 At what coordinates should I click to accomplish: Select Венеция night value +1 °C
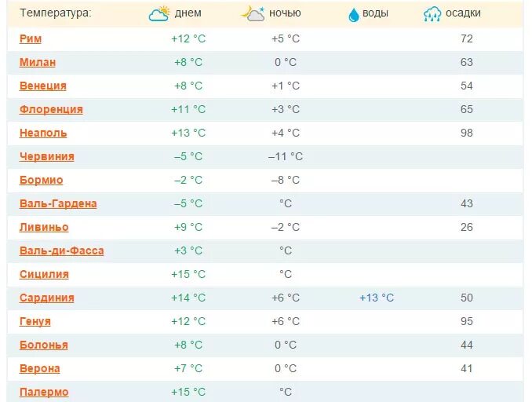pos(286,86)
